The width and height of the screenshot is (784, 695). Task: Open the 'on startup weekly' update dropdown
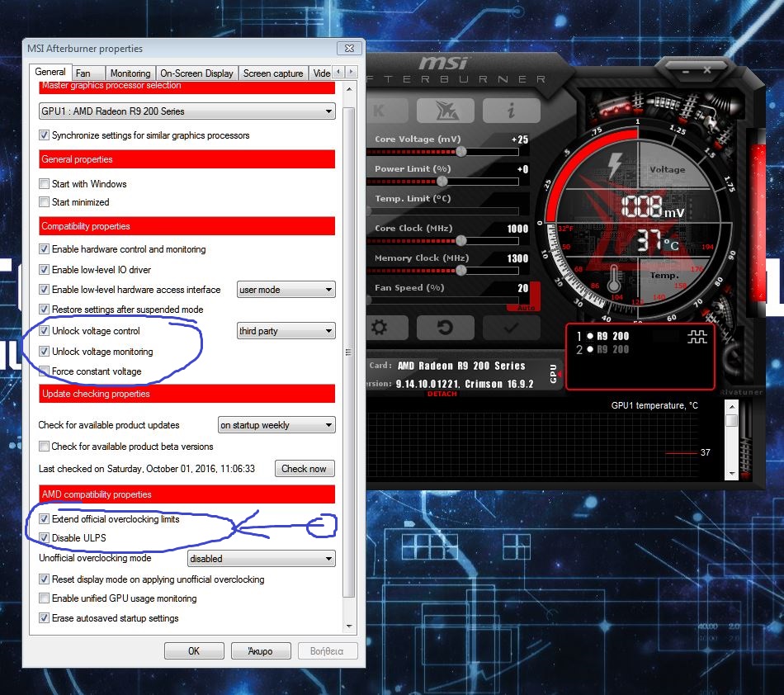click(276, 425)
